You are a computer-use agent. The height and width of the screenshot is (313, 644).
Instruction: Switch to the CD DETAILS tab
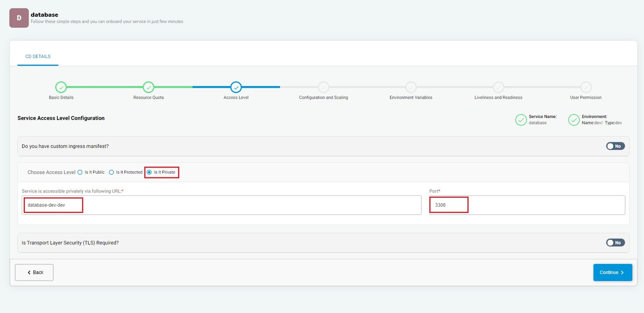[x=38, y=57]
